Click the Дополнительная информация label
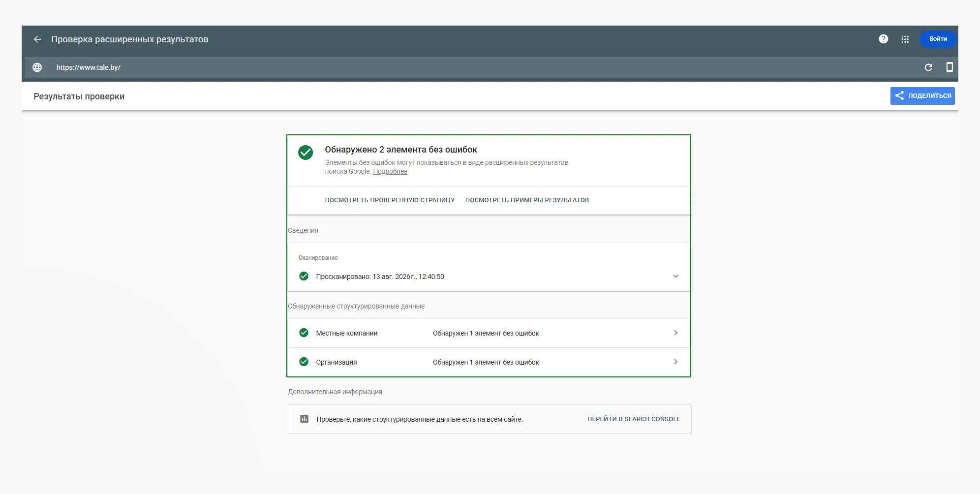The image size is (980, 494). pyautogui.click(x=335, y=392)
